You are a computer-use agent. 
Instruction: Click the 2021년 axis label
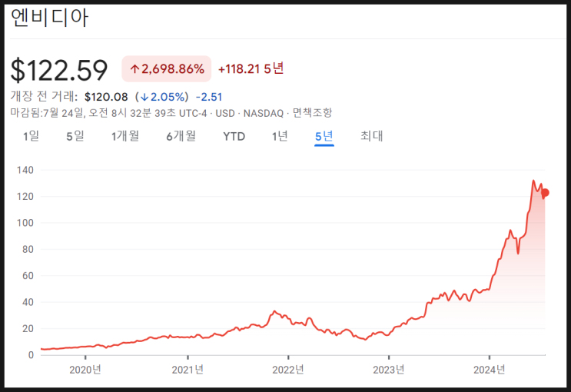188,370
